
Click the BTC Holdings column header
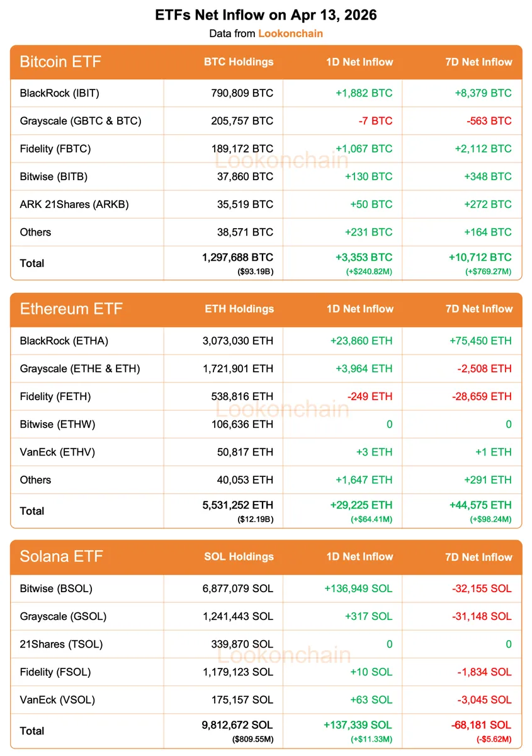(x=239, y=62)
